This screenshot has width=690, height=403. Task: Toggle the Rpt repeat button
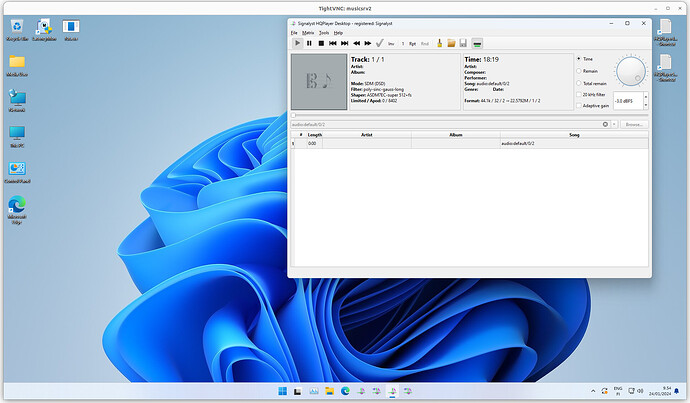coord(413,44)
